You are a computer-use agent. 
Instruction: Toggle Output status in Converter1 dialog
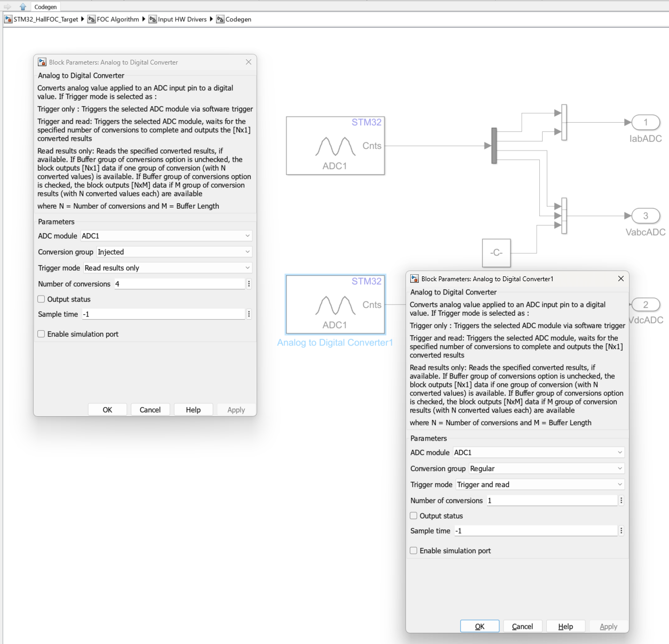[x=413, y=515]
